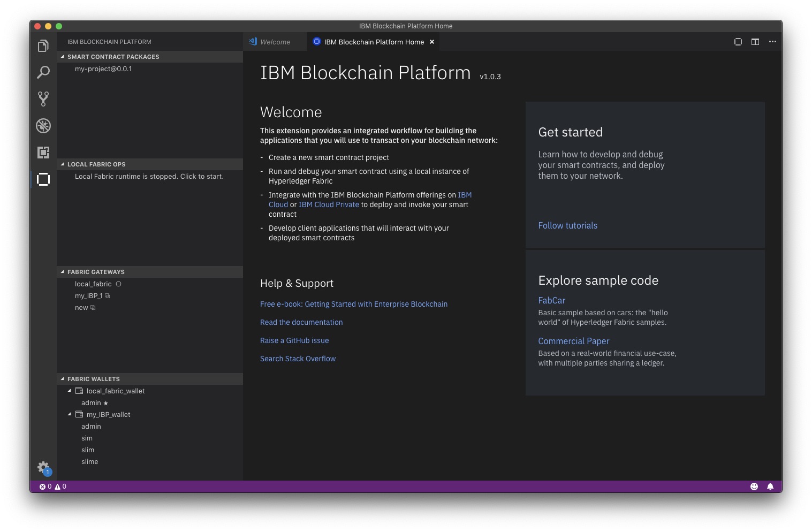Click the Follow tutorials link
The width and height of the screenshot is (812, 532).
568,226
